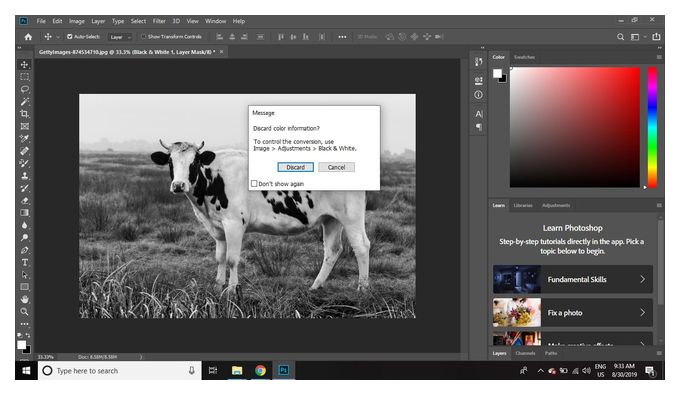
Task: Select the Eyedropper tool
Action: [25, 139]
